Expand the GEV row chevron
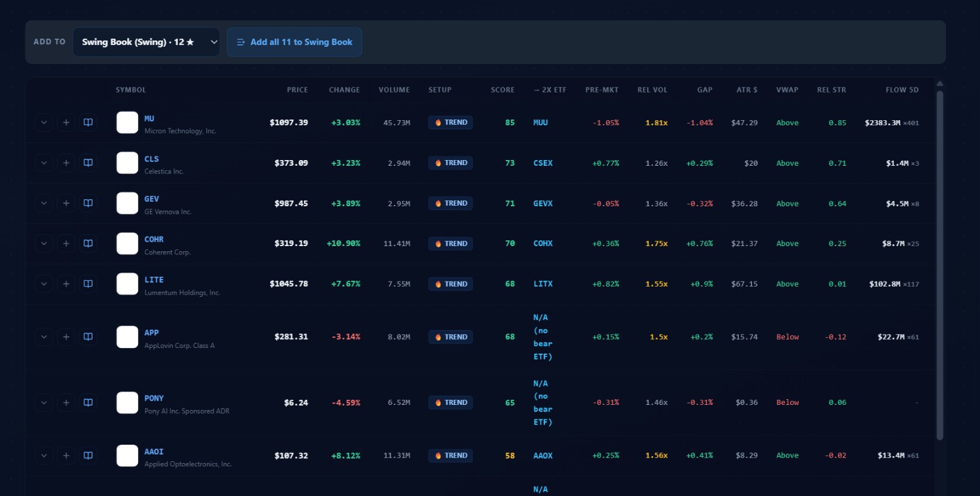 (44, 203)
